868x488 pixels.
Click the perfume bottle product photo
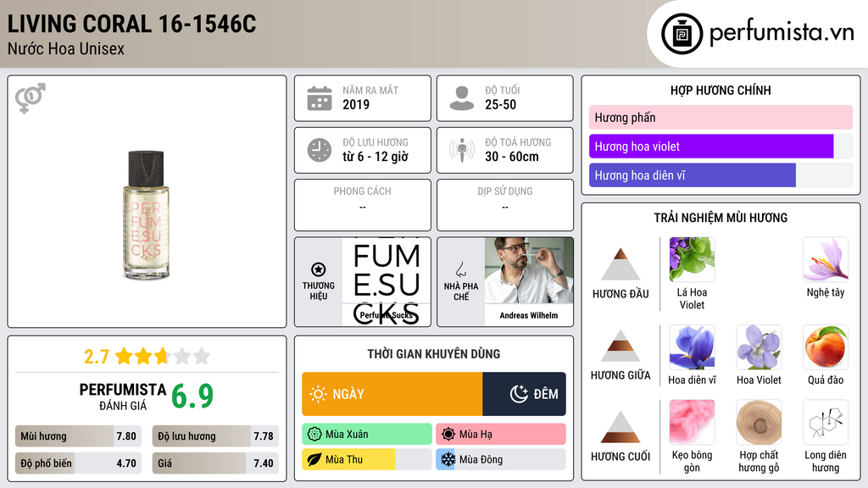[146, 214]
